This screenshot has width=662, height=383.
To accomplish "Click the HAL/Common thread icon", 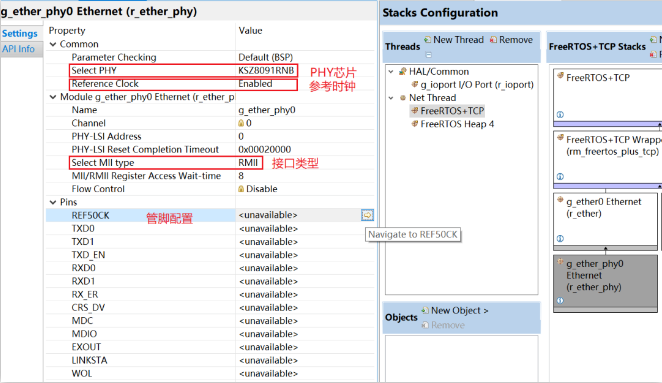I will 403,71.
